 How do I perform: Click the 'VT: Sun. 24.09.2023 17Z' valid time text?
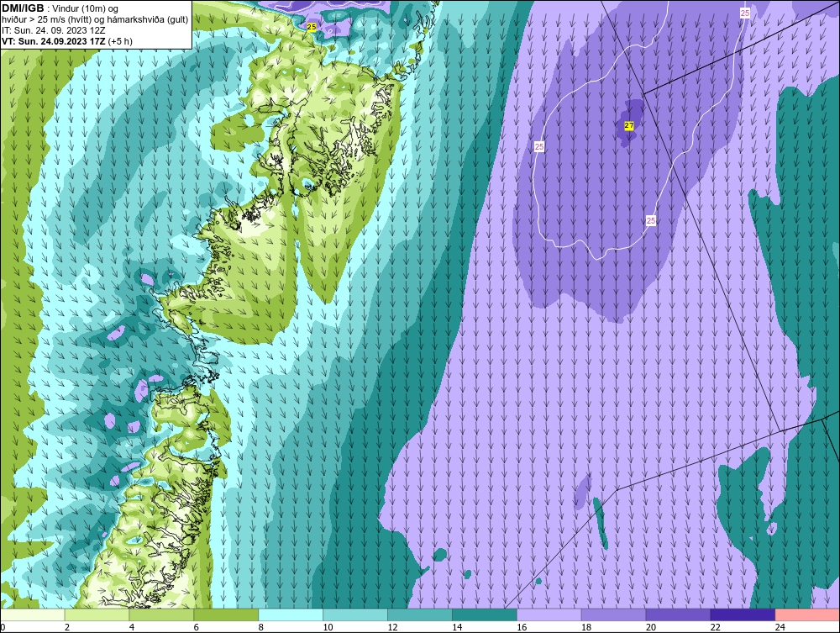(54, 41)
